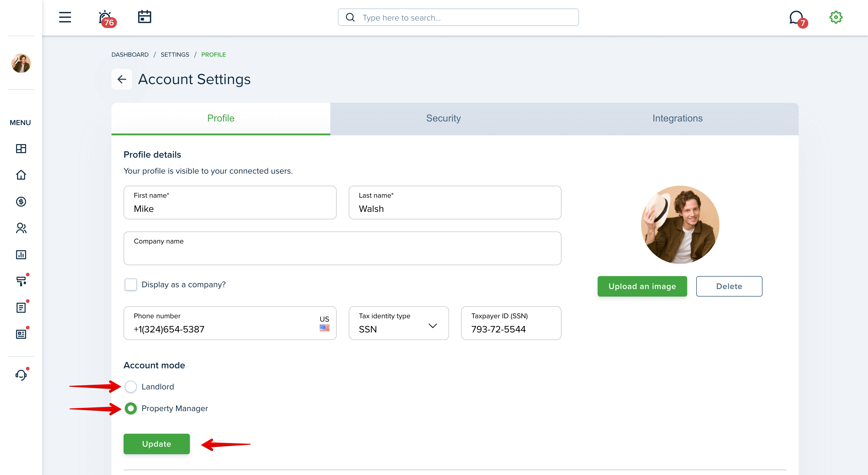Click the Company name field
Image resolution: width=868 pixels, height=475 pixels.
click(342, 248)
